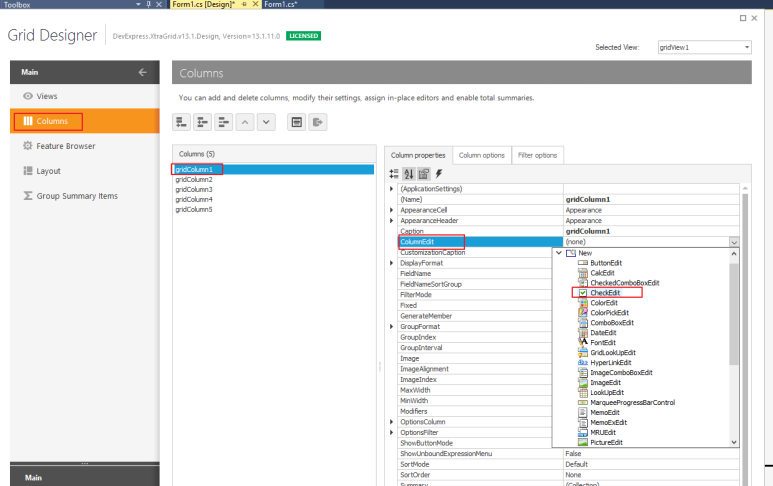Open Group Summary Items page

(85, 196)
